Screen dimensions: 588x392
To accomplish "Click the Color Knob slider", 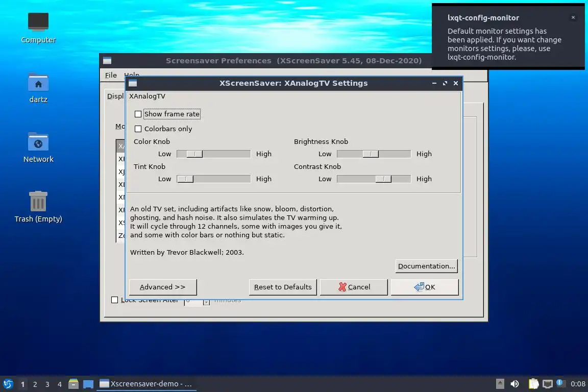I will (x=213, y=154).
